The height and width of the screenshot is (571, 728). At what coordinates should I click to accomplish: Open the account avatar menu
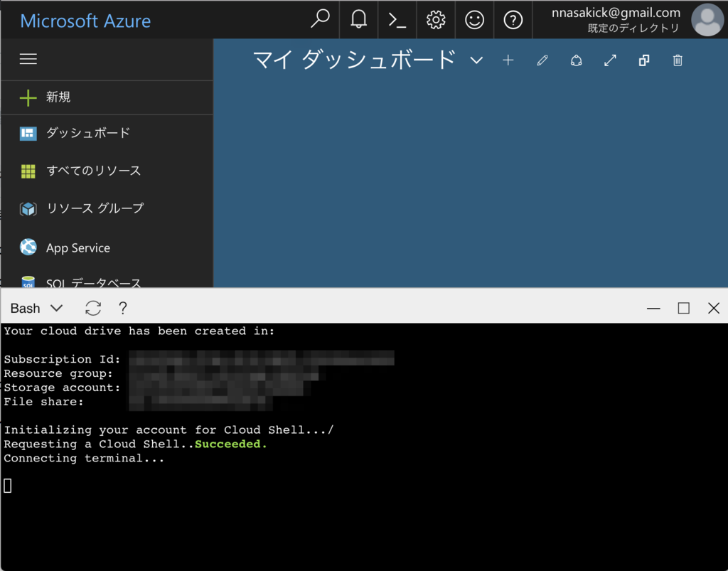pyautogui.click(x=707, y=20)
